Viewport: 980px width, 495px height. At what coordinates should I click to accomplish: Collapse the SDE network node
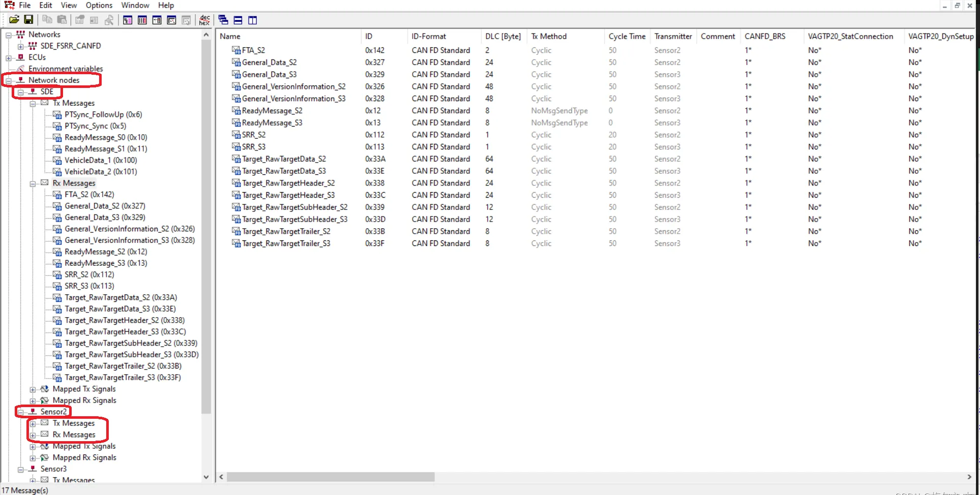pyautogui.click(x=21, y=92)
